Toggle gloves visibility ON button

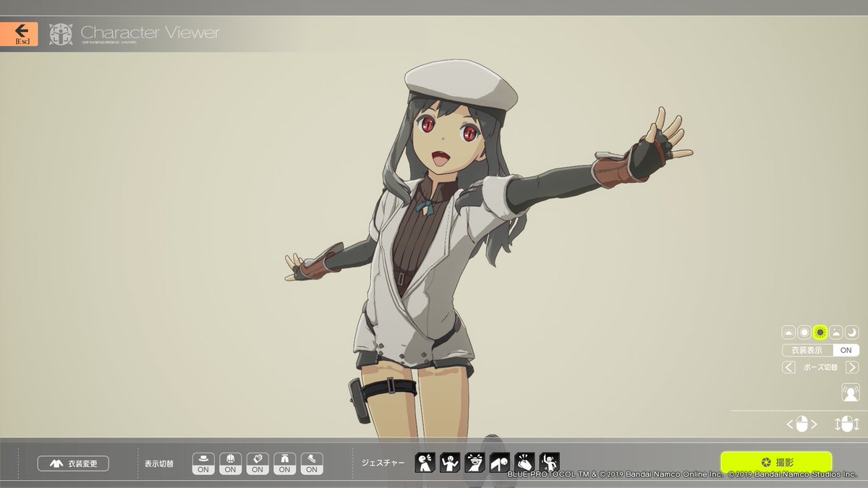(257, 463)
